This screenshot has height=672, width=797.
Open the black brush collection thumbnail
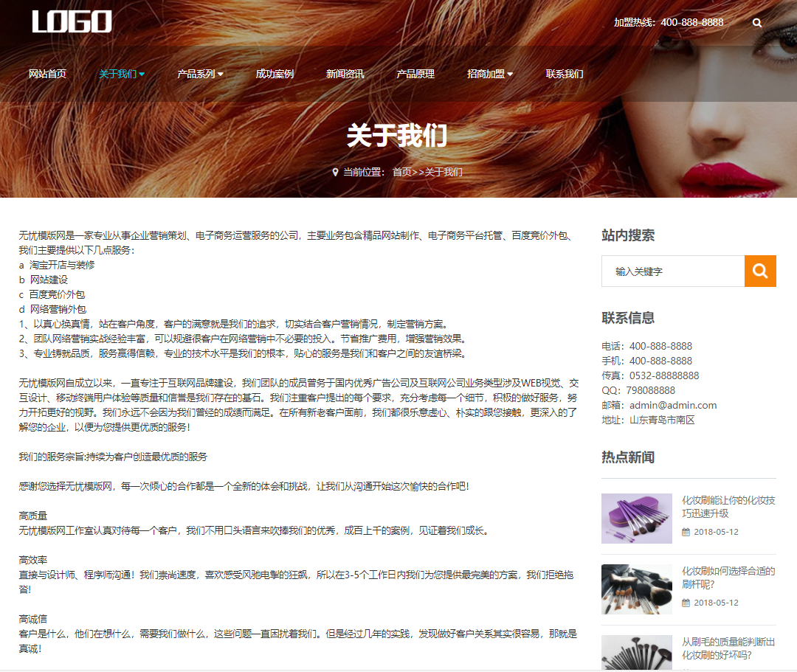coord(637,589)
